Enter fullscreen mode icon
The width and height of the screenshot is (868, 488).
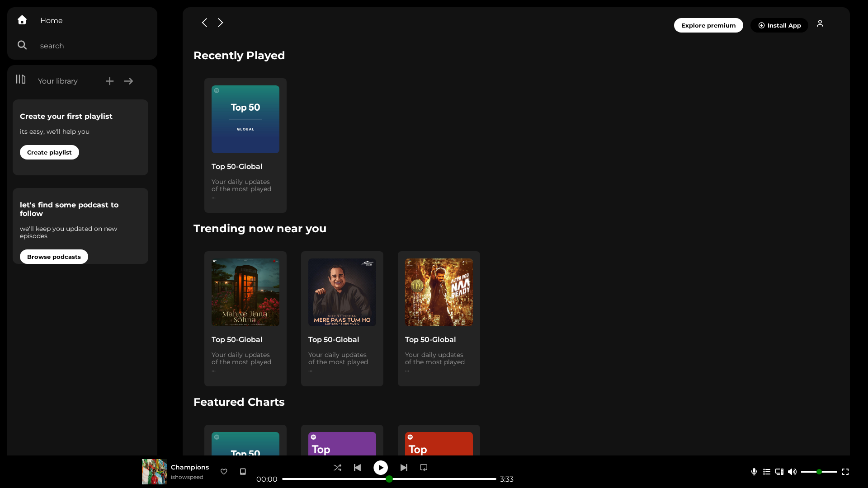pos(845,472)
